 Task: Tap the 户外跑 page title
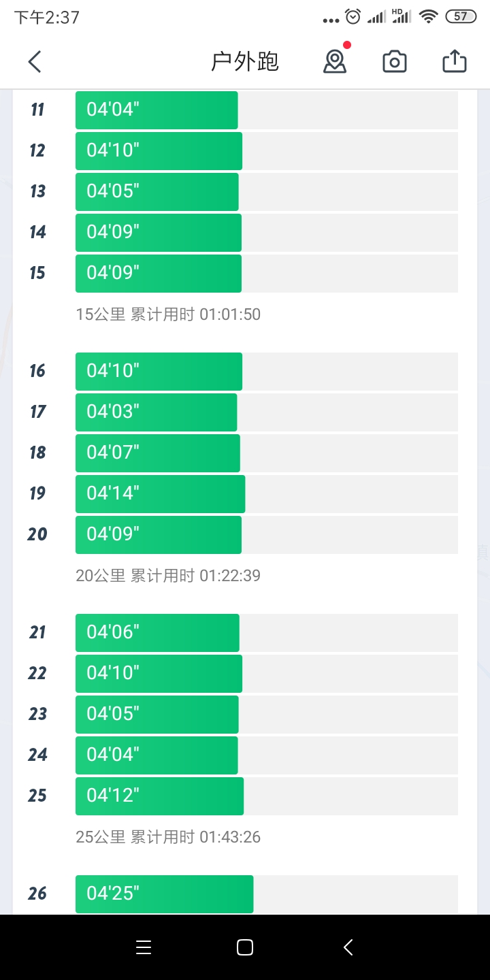245,62
